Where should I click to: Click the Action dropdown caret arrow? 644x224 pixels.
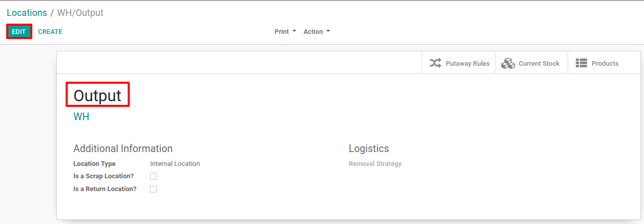tap(328, 31)
